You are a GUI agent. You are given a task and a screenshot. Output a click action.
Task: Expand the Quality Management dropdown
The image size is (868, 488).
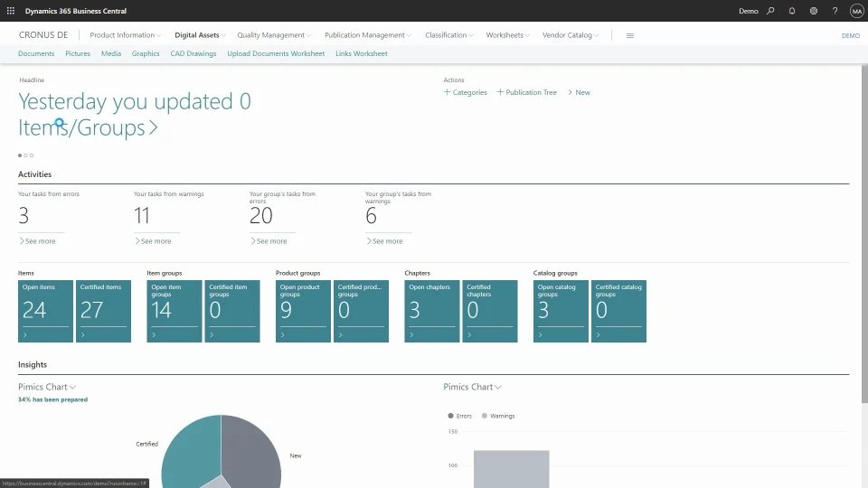pyautogui.click(x=274, y=35)
